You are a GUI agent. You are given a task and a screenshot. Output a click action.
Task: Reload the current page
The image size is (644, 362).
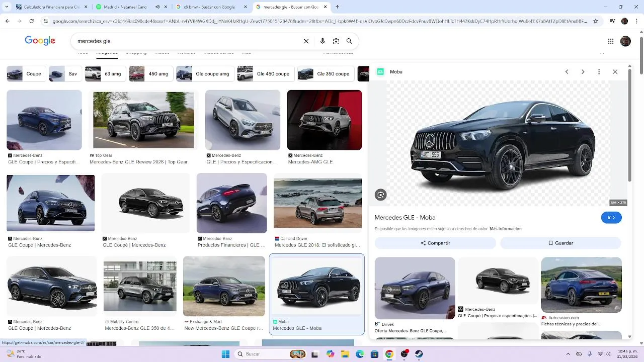pos(32,21)
